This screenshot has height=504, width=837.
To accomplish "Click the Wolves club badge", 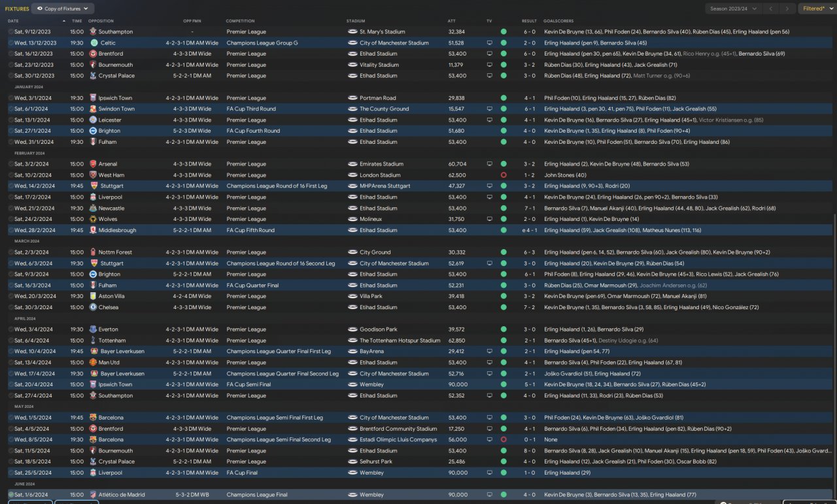I will (94, 219).
